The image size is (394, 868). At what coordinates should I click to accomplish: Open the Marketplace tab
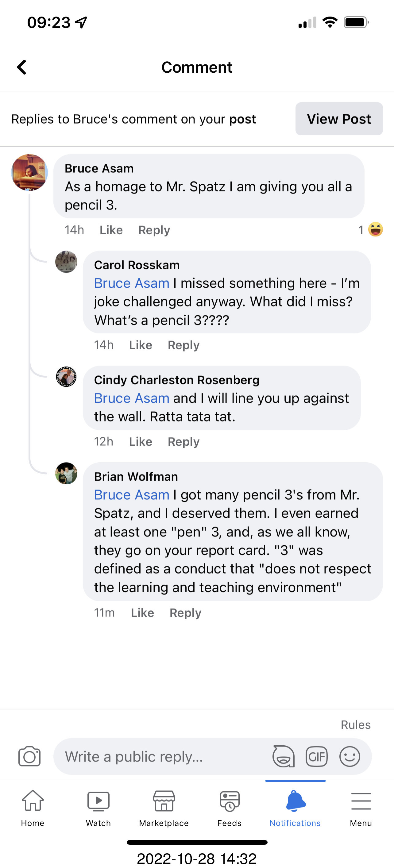(164, 808)
